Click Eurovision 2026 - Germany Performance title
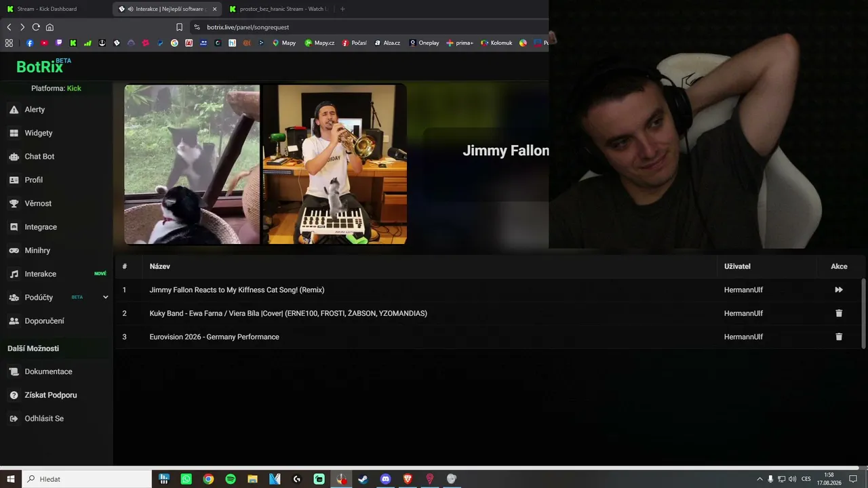Screen dimensions: 868x488 (214, 337)
